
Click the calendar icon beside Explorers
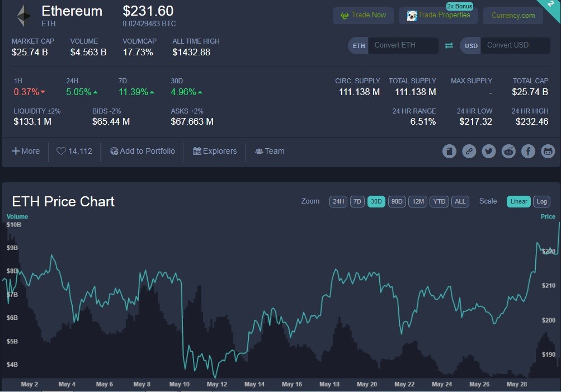pyautogui.click(x=197, y=151)
